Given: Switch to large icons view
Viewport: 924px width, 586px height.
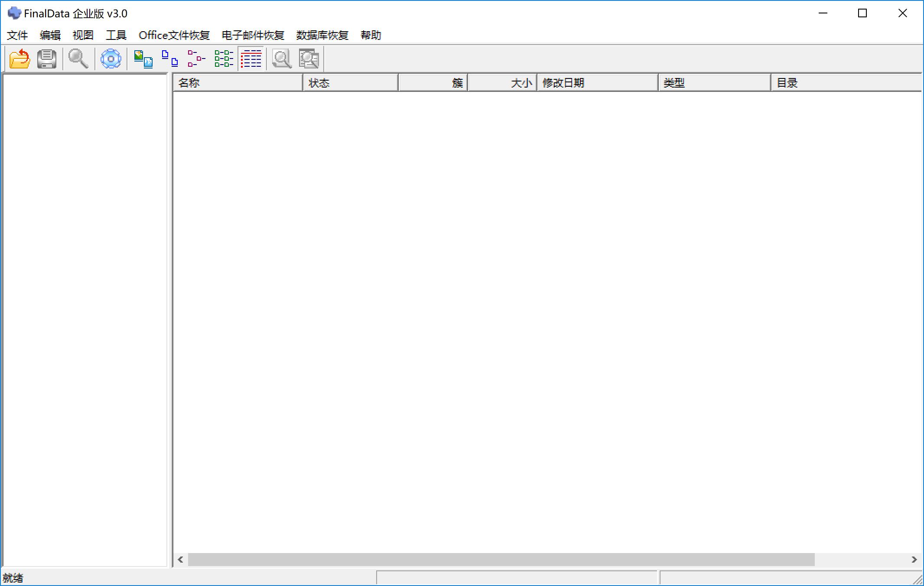Looking at the screenshot, I should click(x=143, y=59).
